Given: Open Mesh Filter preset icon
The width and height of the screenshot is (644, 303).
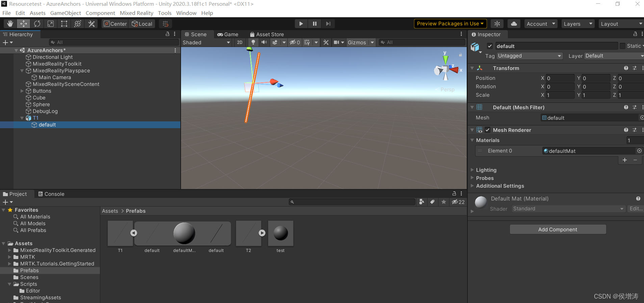Looking at the screenshot, I should 635,107.
